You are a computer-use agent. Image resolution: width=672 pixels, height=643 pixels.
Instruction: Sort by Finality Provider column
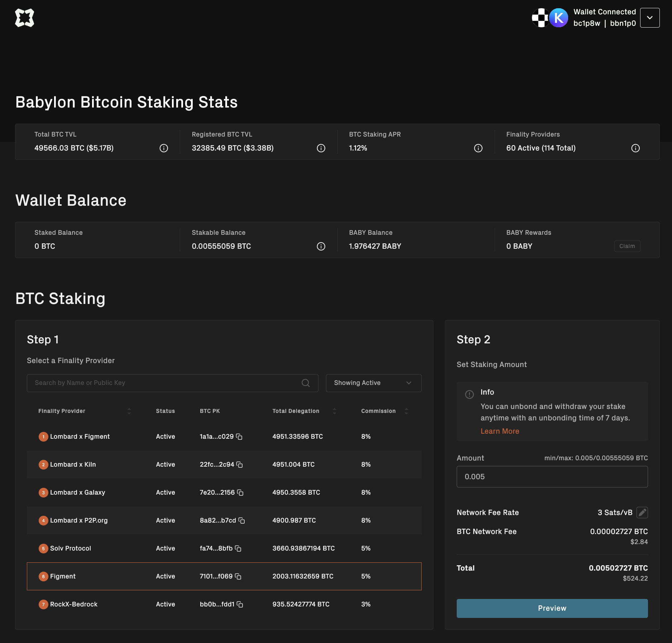pos(129,411)
